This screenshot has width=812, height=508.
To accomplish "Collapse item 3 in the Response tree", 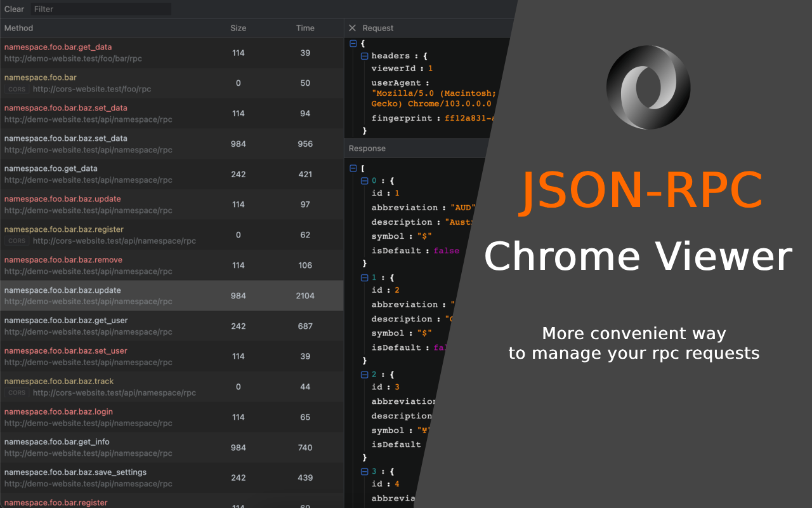I will [364, 471].
